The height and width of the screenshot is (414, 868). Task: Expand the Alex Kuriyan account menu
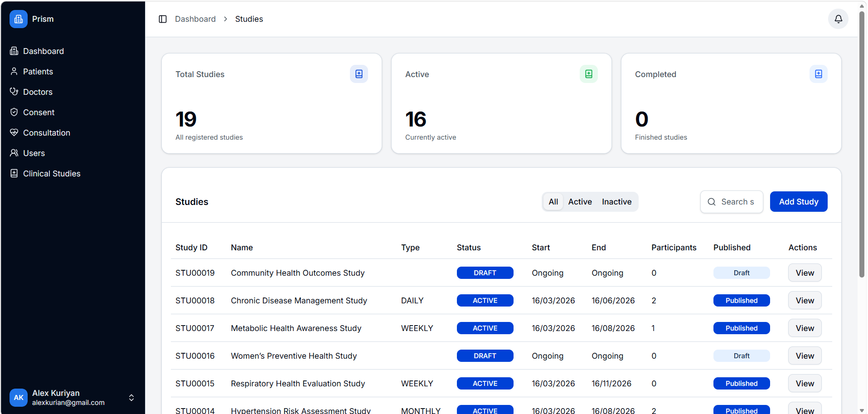click(x=131, y=398)
